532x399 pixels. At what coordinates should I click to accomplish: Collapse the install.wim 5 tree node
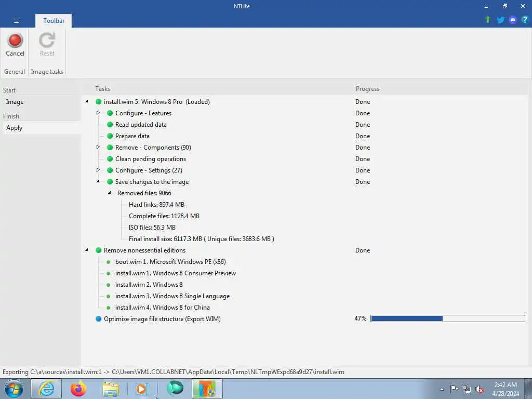[87, 101]
